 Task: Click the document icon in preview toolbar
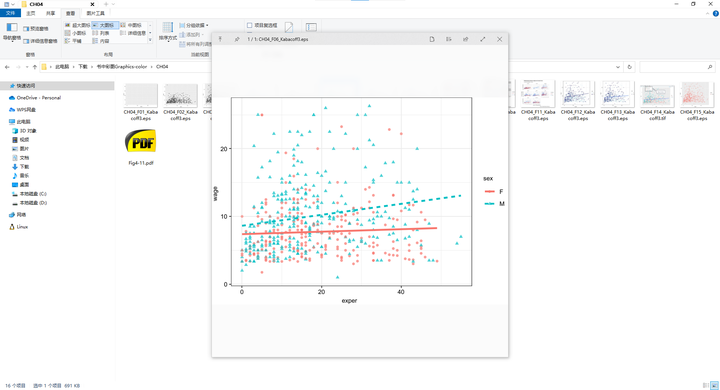click(432, 39)
